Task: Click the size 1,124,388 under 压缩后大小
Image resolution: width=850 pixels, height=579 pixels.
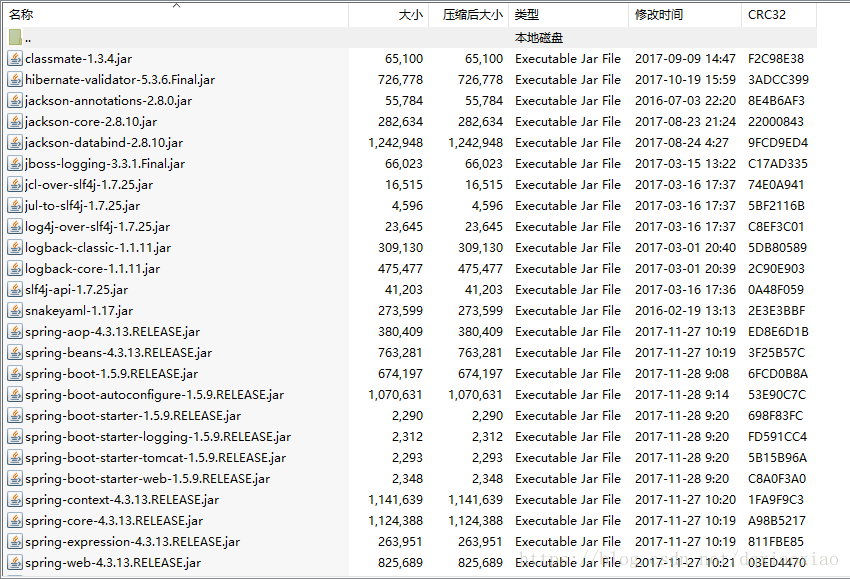Action: click(475, 521)
